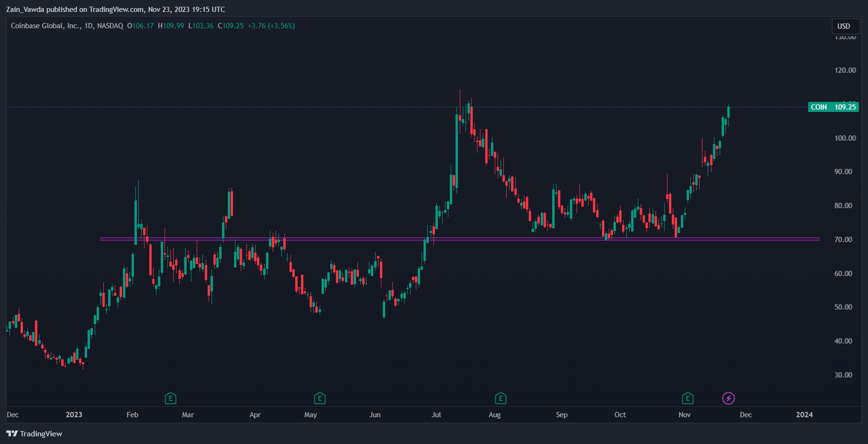Click the Aug label on time axis
Screen dimensions: 868x444
tap(495, 415)
